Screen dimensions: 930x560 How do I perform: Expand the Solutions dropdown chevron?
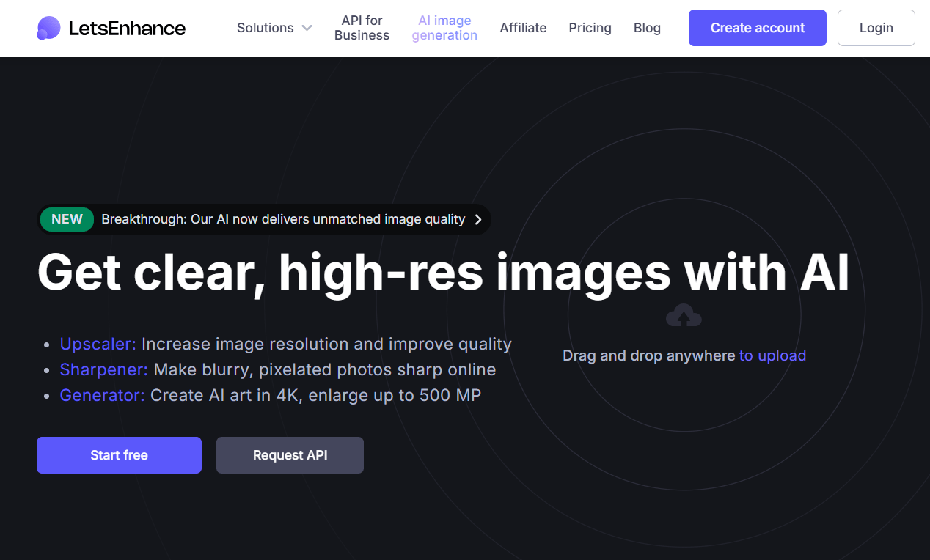pos(307,28)
